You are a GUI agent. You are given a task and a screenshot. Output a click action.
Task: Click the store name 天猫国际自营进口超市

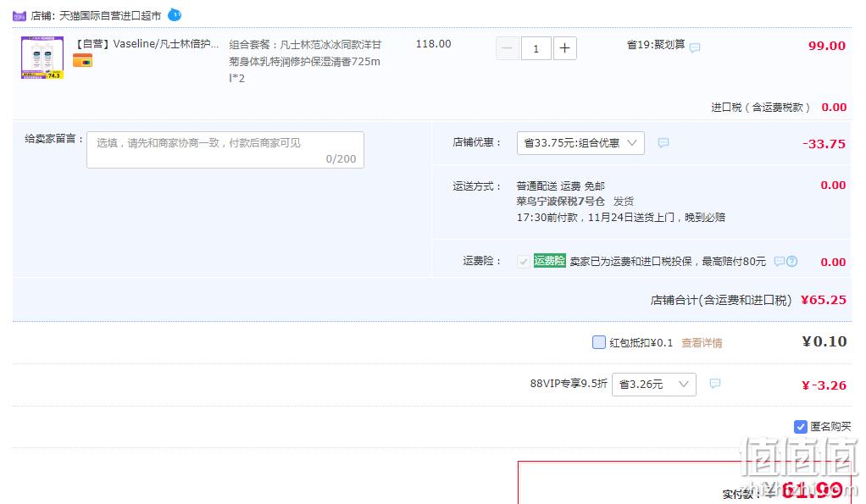coord(110,16)
